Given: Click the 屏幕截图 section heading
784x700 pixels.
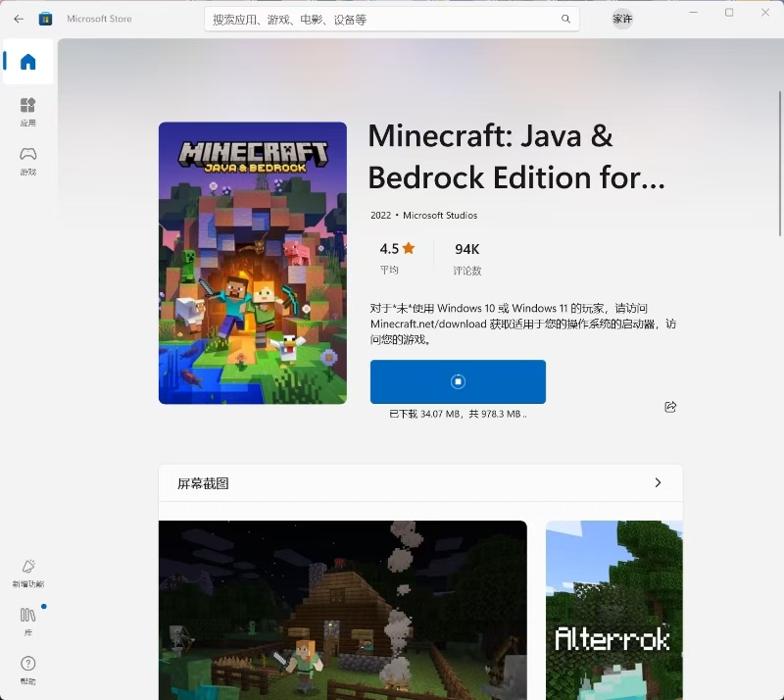Looking at the screenshot, I should coord(203,483).
